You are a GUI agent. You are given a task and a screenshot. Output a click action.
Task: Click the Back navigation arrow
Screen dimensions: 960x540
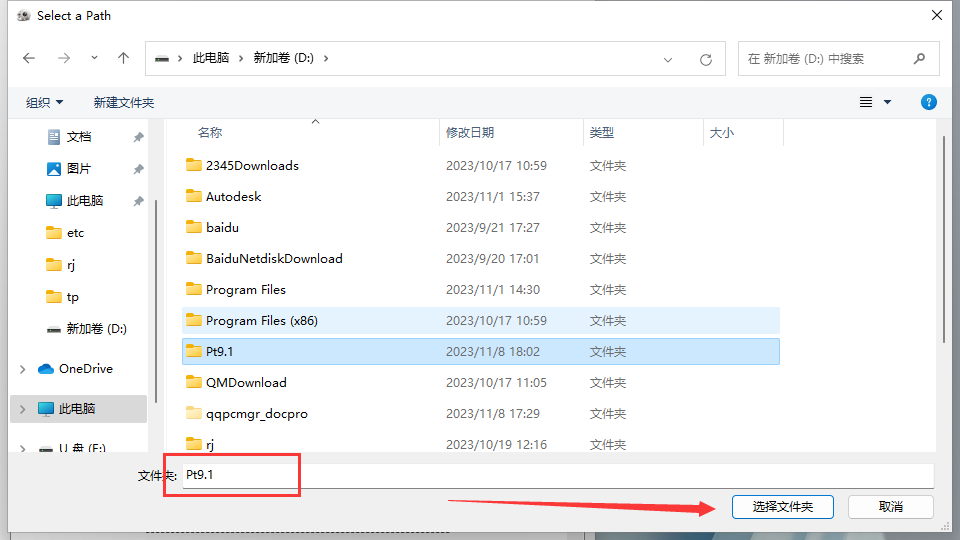pos(29,58)
